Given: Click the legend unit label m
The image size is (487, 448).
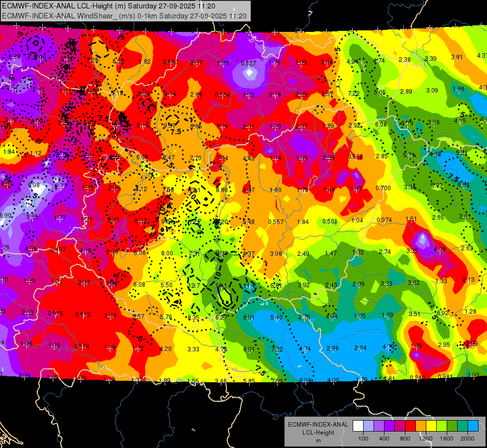Looking at the screenshot, I should 318,441.
